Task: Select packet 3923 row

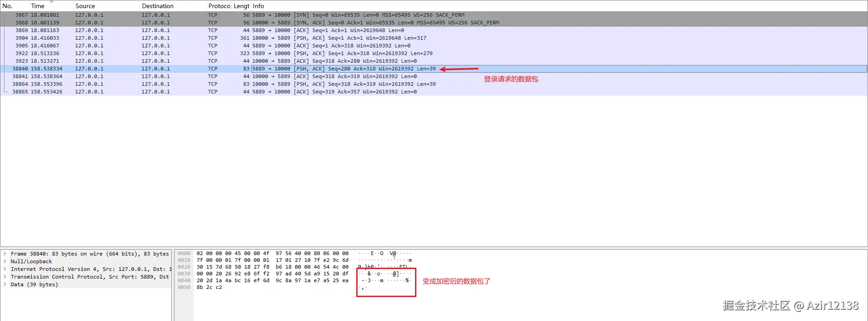Action: 434,61
